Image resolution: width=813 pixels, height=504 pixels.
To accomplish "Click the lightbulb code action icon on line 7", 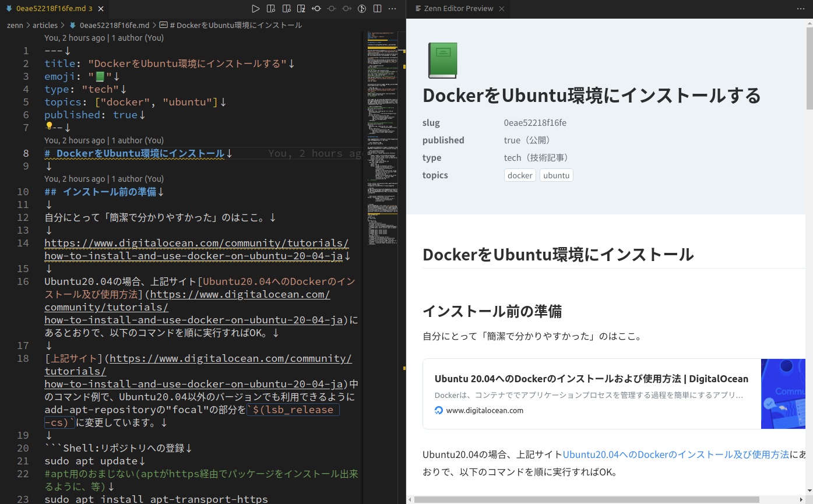I will pyautogui.click(x=49, y=126).
